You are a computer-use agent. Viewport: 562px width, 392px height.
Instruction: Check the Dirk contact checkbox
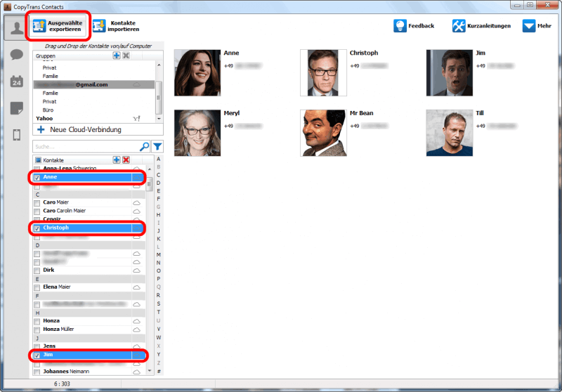pos(37,270)
